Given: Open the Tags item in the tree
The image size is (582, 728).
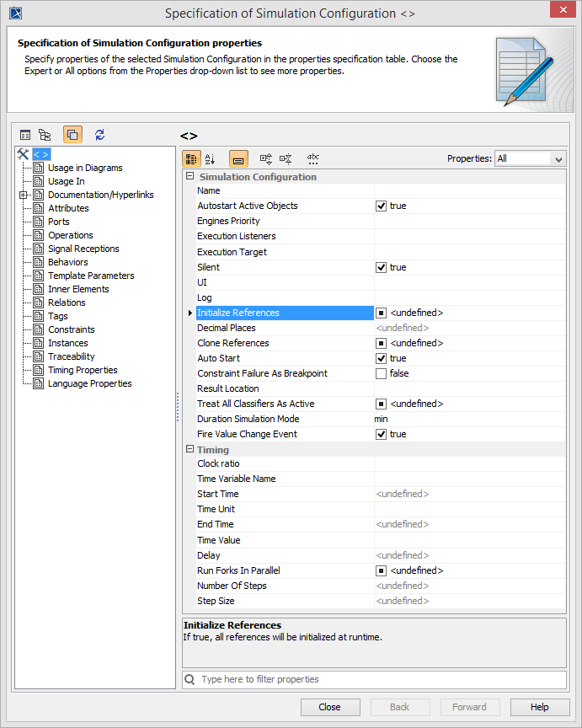Looking at the screenshot, I should (58, 316).
